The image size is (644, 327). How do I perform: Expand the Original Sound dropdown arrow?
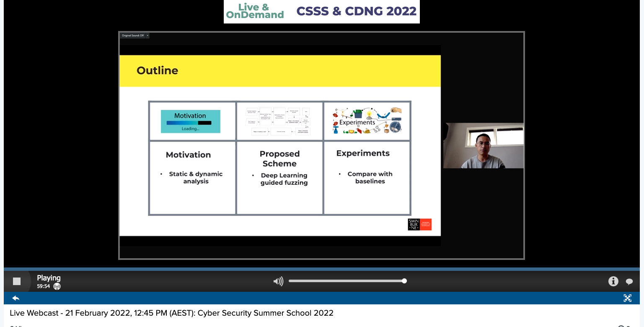[147, 36]
